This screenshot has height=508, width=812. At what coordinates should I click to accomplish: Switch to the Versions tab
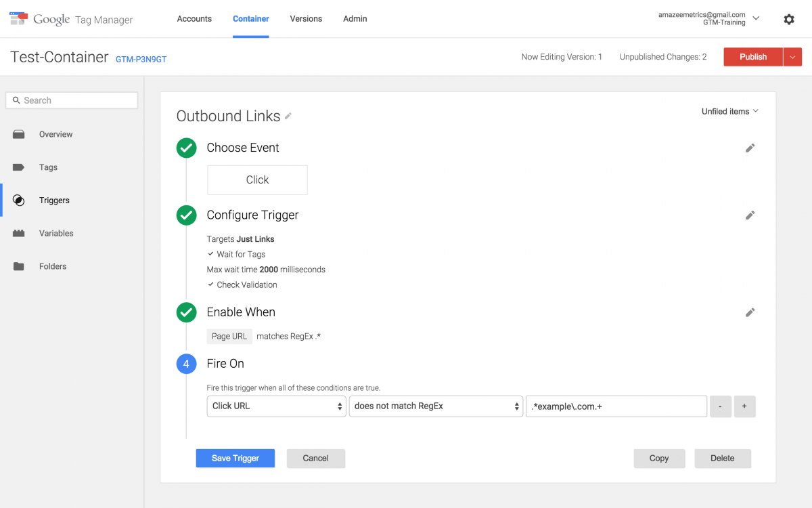click(x=306, y=19)
